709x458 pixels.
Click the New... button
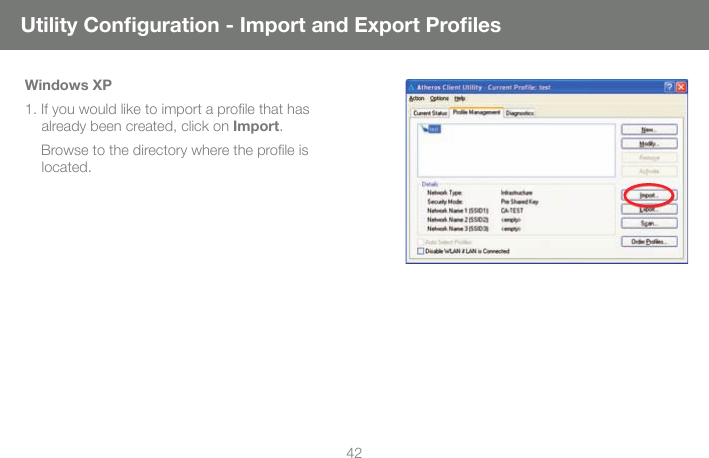(x=649, y=130)
